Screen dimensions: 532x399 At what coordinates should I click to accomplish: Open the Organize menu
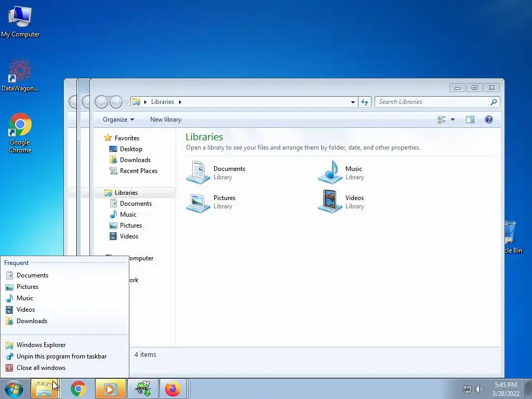[x=118, y=119]
